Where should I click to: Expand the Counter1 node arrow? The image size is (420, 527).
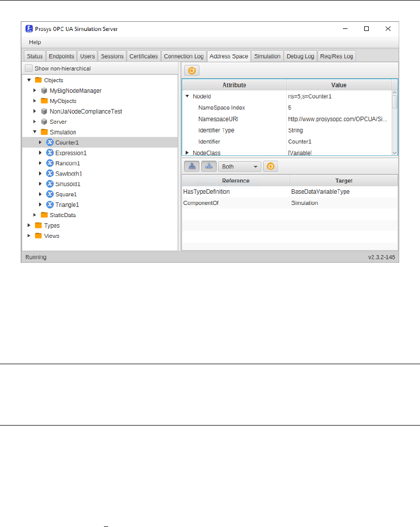[x=40, y=143]
